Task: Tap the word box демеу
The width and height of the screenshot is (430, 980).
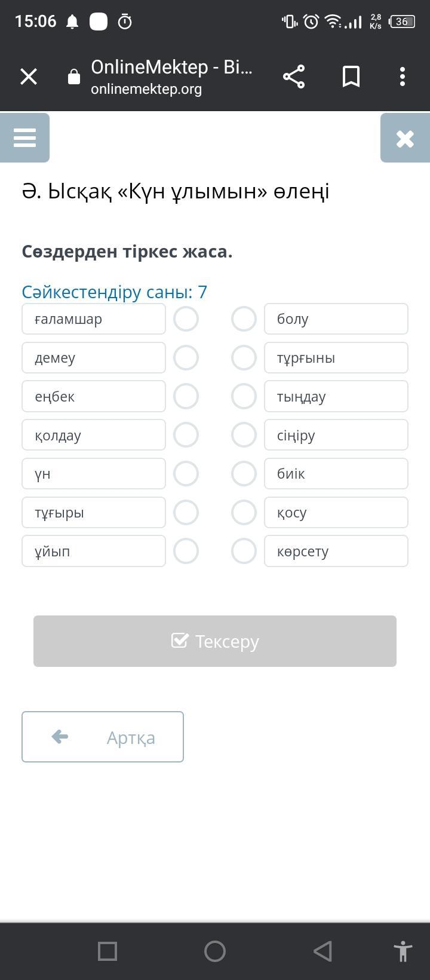Action: click(94, 358)
